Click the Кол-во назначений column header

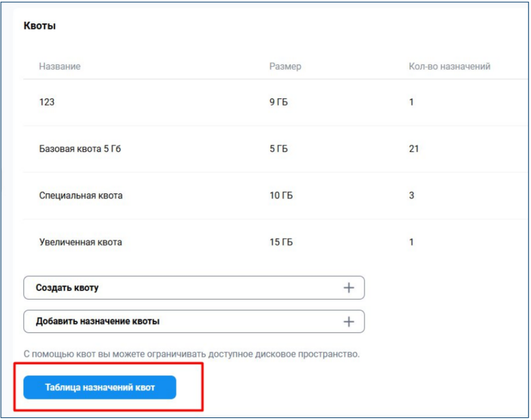[449, 66]
